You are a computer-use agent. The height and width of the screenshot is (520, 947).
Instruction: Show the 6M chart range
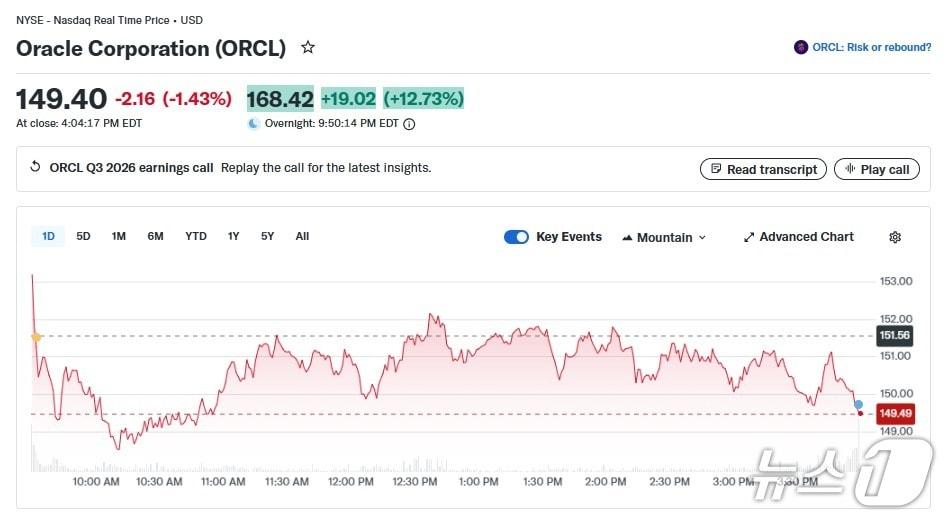coord(155,236)
